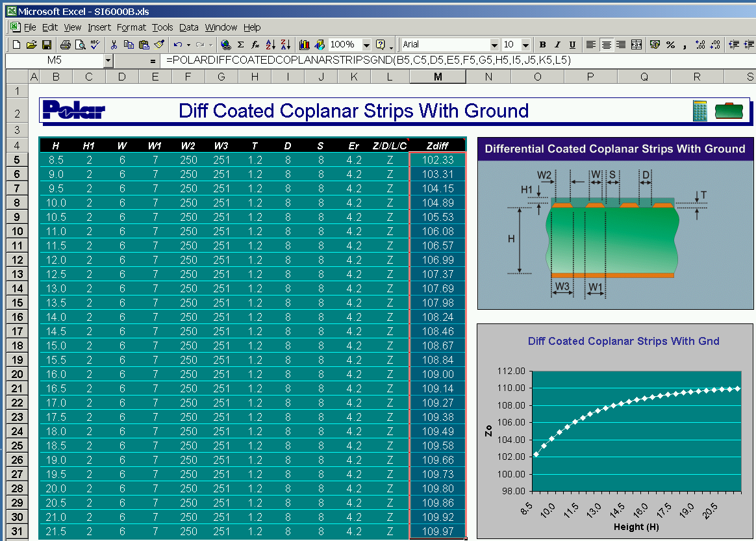Screen dimensions: 756x541
Task: Paste from clipboard using the Paste icon
Action: [x=144, y=45]
